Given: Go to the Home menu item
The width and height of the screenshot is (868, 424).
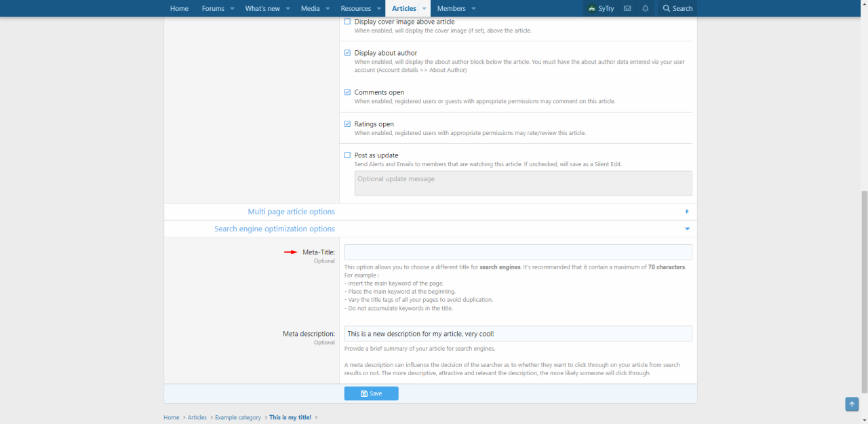Looking at the screenshot, I should point(179,8).
